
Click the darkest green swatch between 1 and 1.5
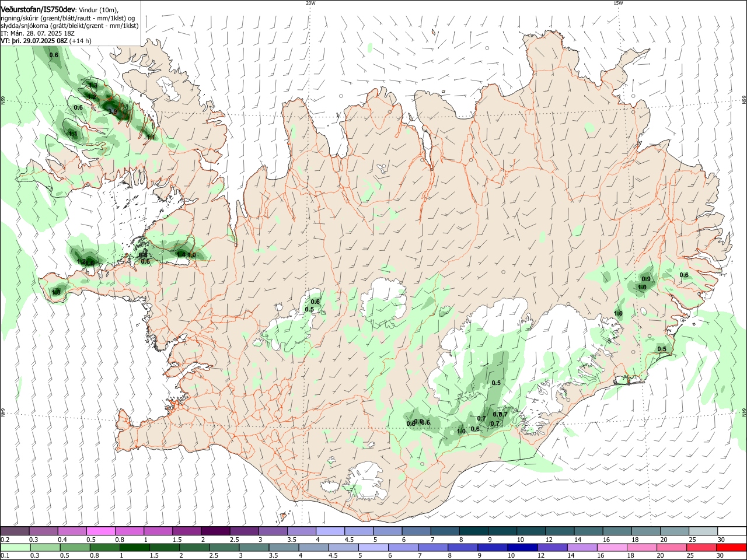point(134,548)
